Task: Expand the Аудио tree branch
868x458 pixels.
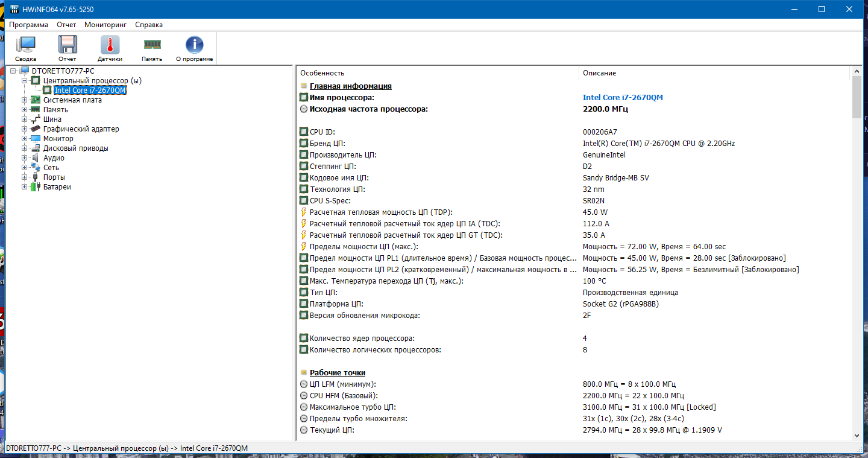Action: pyautogui.click(x=25, y=158)
